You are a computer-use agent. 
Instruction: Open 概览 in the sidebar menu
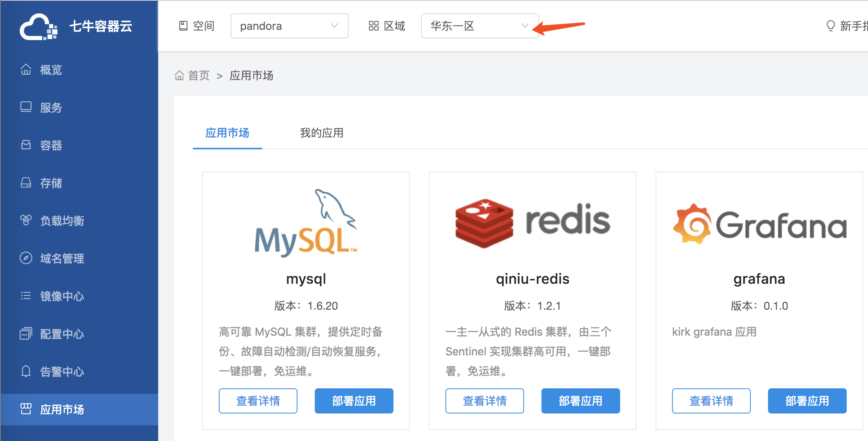[x=79, y=70]
